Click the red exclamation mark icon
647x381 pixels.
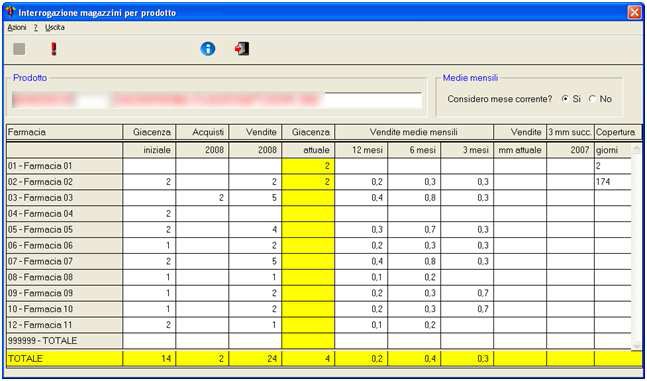[54, 49]
